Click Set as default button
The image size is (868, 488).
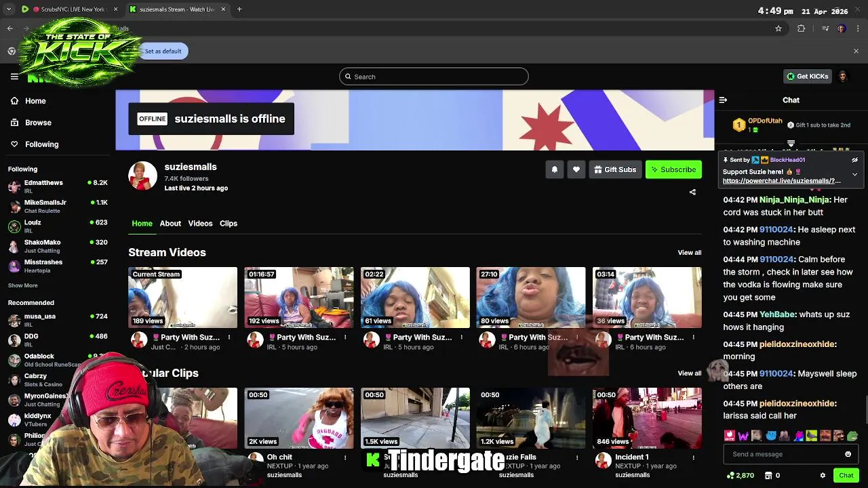click(x=163, y=51)
